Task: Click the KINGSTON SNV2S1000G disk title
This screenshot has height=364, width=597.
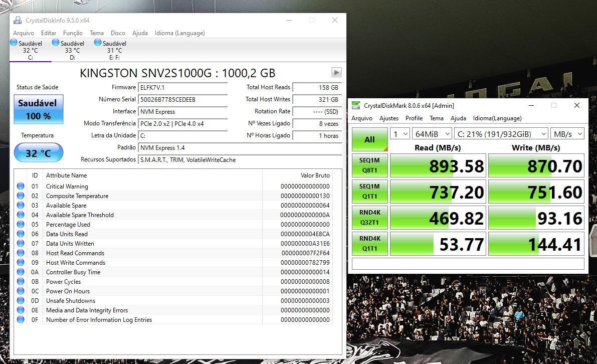Action: pos(177,73)
